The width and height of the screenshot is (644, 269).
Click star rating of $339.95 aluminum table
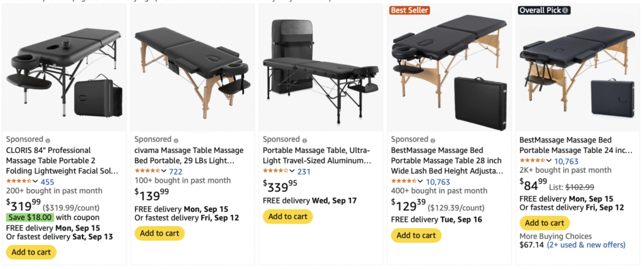[275, 171]
